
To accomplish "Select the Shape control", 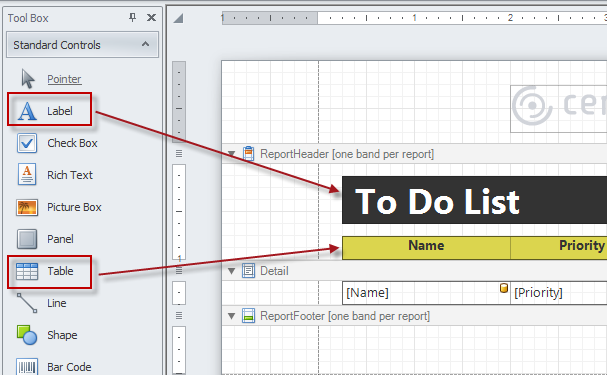I will click(46, 335).
